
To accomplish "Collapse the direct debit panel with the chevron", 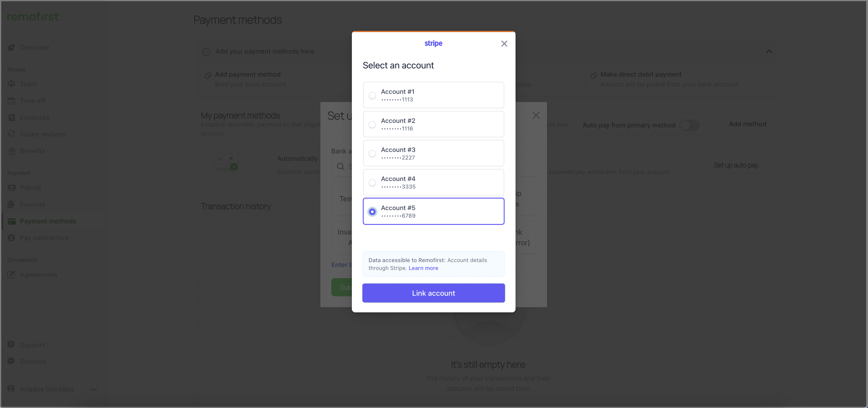I will tap(770, 51).
